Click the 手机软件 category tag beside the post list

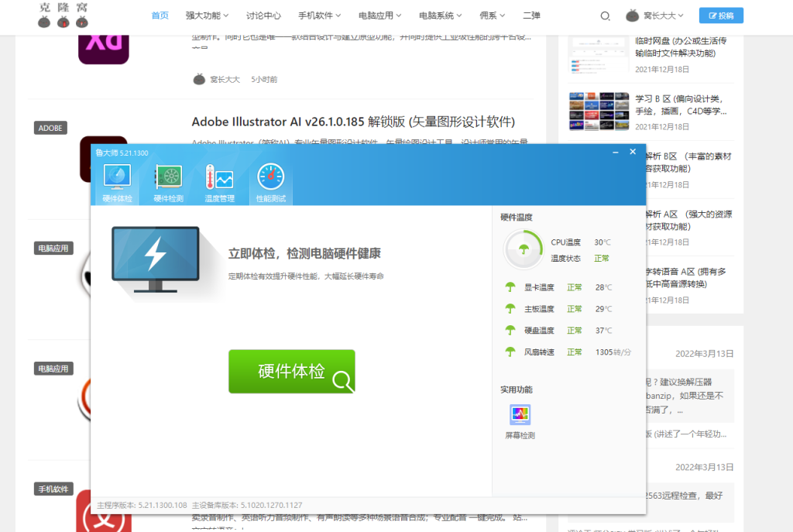tap(53, 489)
